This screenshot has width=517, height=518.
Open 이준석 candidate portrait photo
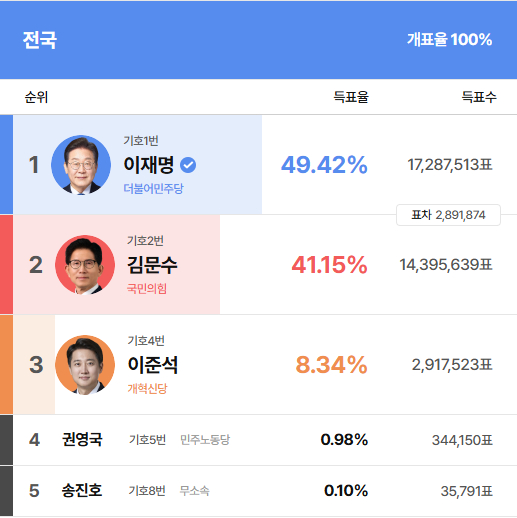85,365
